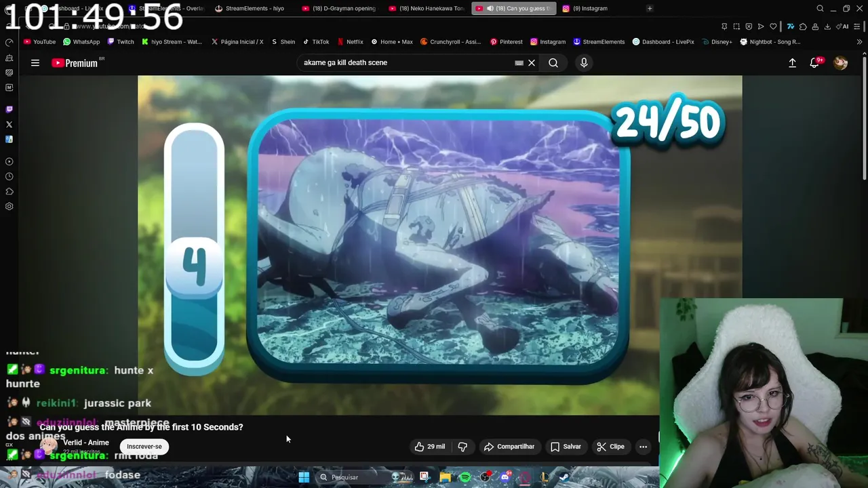Open the Shein bookmark
The image size is (868, 488).
(x=283, y=41)
